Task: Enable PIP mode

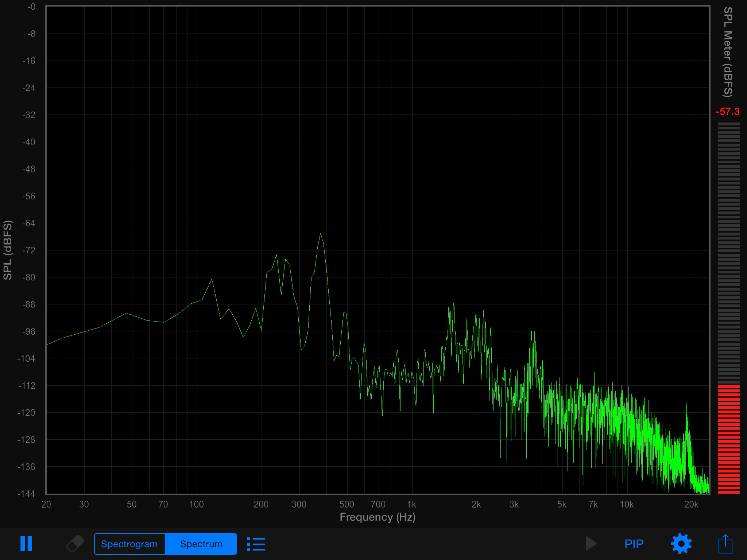Action: click(x=634, y=544)
